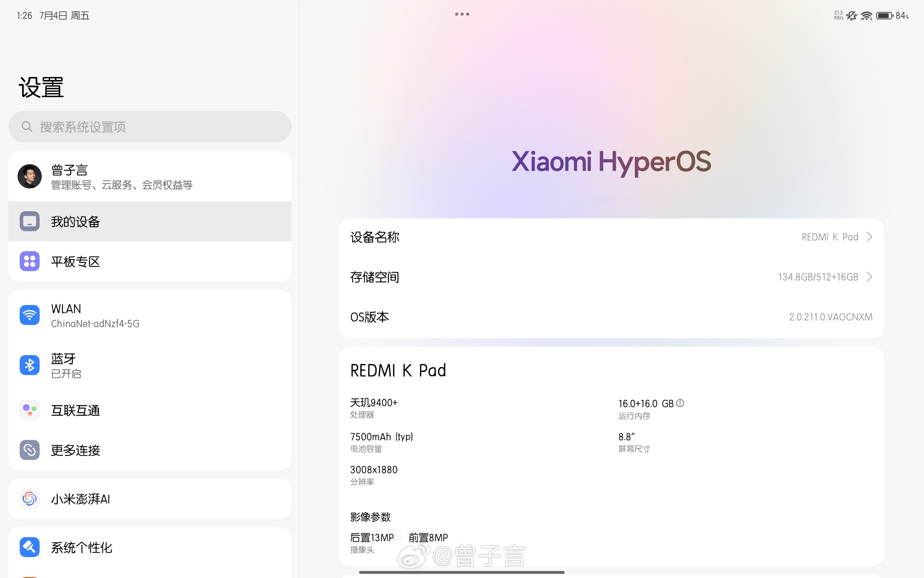Expand the 设备名称 chevron arrow

pos(869,237)
